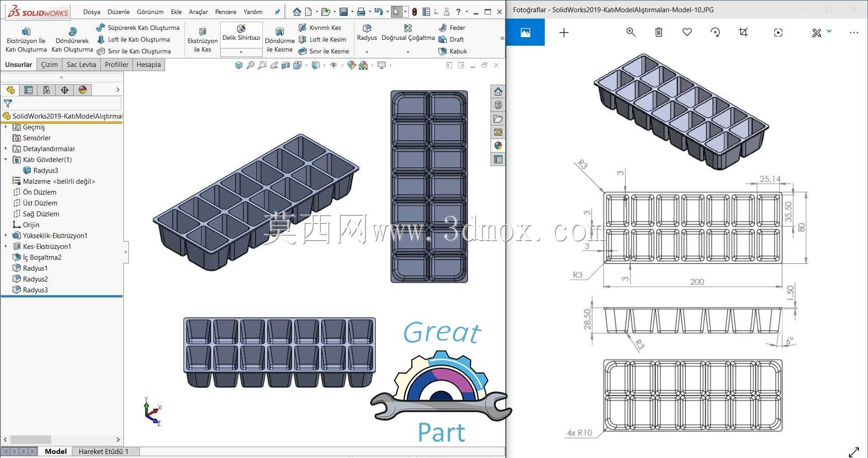Expand the ribbon overflow chevron

pos(501,38)
